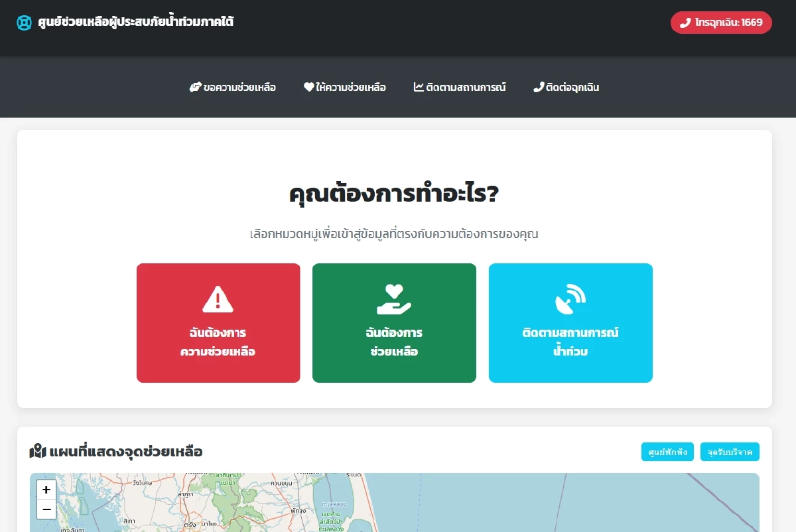The height and width of the screenshot is (532, 796).
Task: Click the life-ring logo icon in header
Action: point(25,22)
